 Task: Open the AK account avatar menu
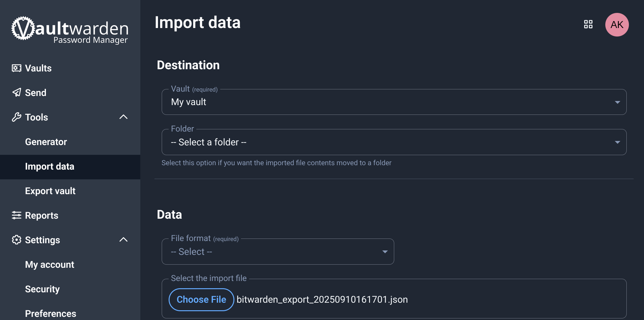click(x=617, y=25)
